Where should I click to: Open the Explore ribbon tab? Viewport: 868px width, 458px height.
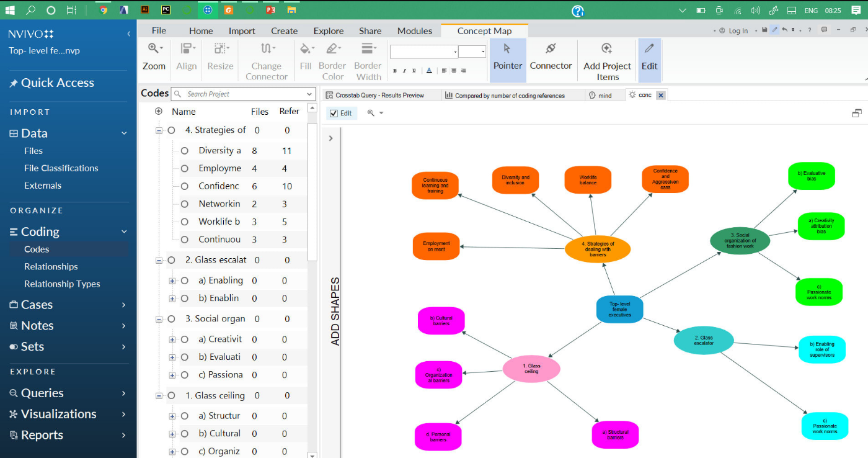[x=329, y=30]
